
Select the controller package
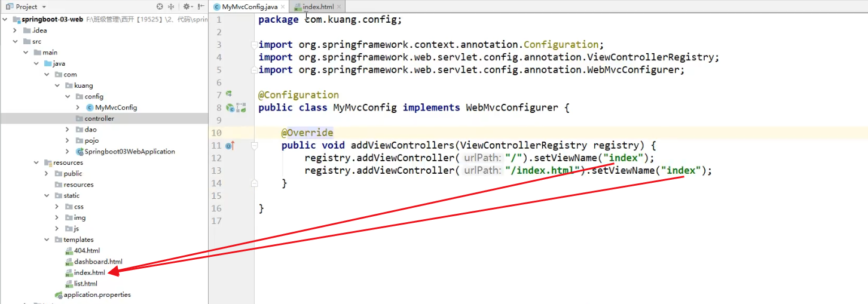99,118
